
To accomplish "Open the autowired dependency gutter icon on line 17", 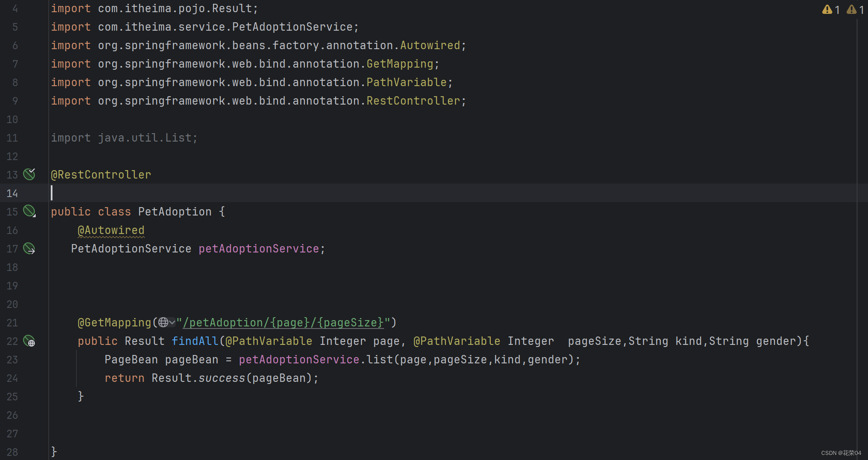I will point(29,248).
